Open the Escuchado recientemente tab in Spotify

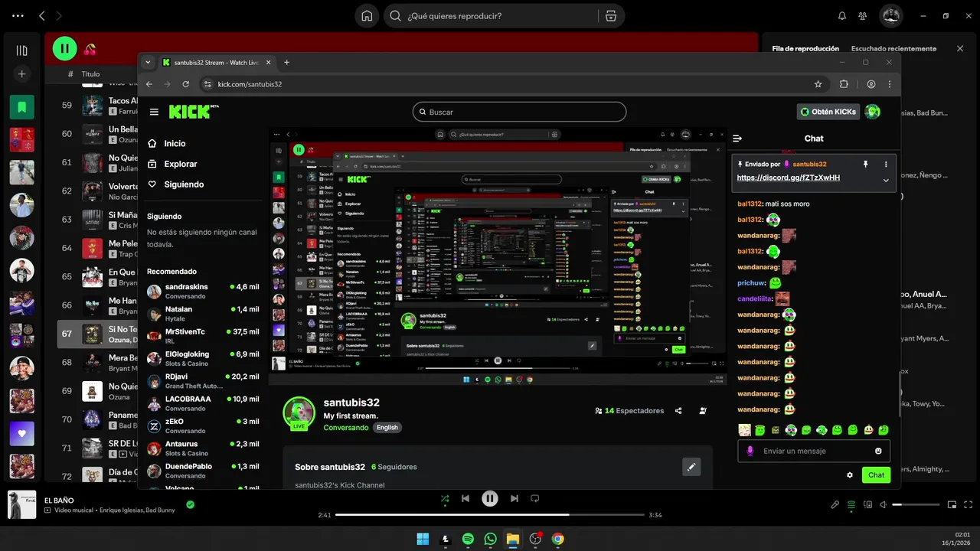[893, 48]
